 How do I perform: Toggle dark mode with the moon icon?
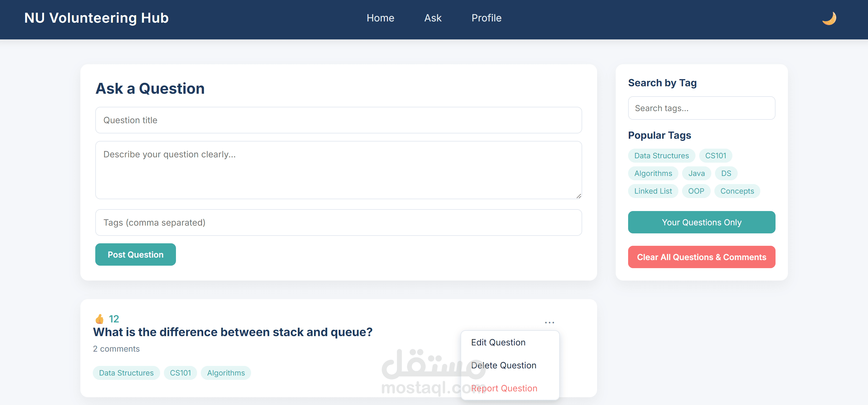(x=829, y=18)
